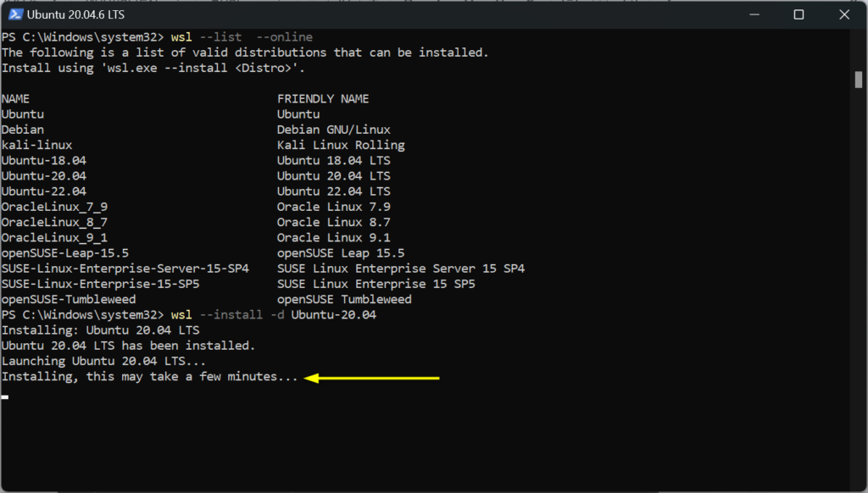Click the 'wsl --install -d Ubuntu-20.04' command
Image resolution: width=868 pixels, height=493 pixels.
pos(273,315)
